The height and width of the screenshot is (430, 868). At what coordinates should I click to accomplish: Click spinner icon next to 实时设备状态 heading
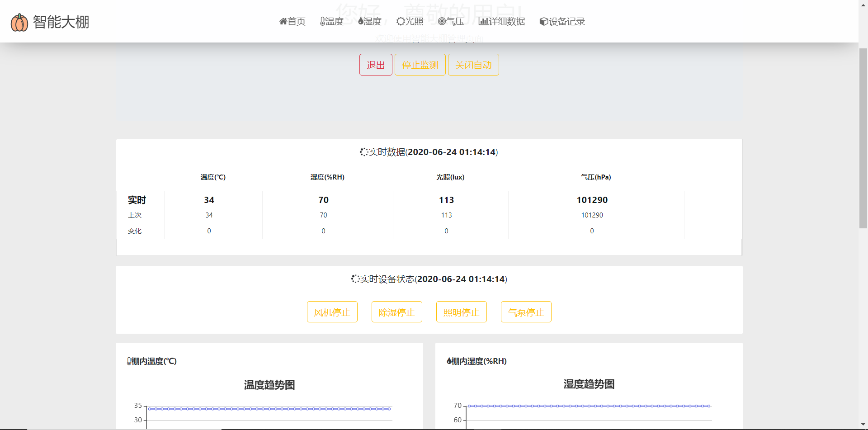click(355, 279)
